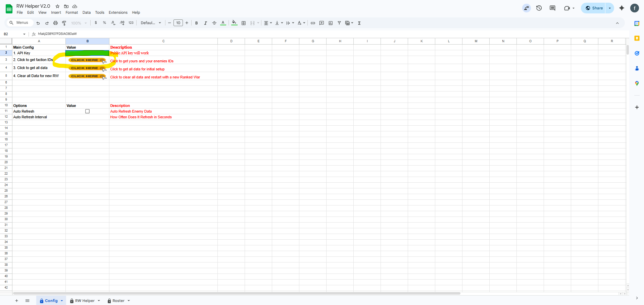Toggle bold formatting

[x=196, y=23]
